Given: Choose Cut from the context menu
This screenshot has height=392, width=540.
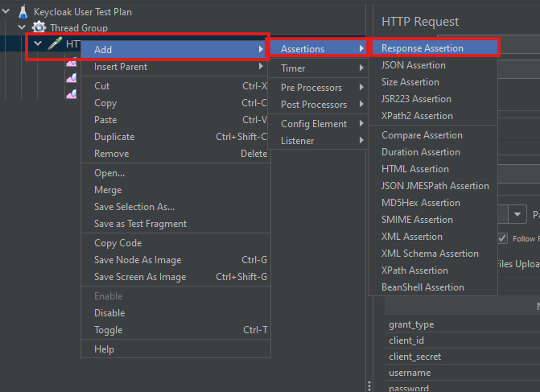Looking at the screenshot, I should pos(175,86).
